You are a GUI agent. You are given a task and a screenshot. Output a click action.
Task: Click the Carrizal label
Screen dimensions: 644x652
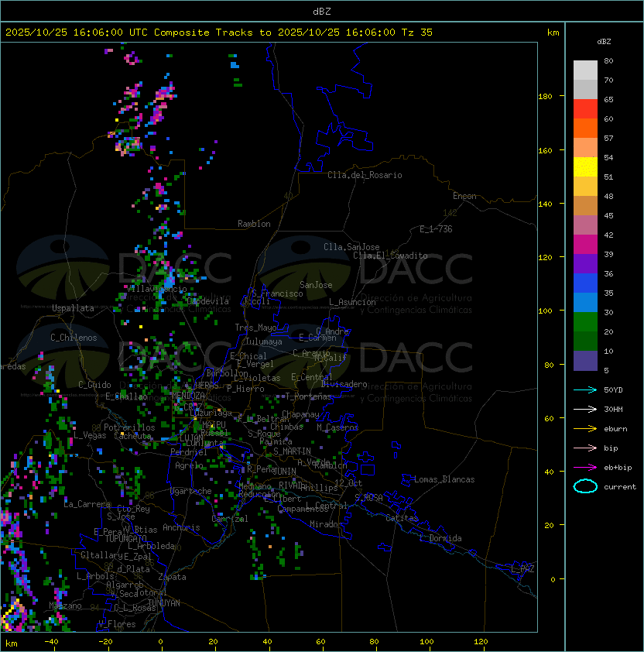(x=230, y=519)
